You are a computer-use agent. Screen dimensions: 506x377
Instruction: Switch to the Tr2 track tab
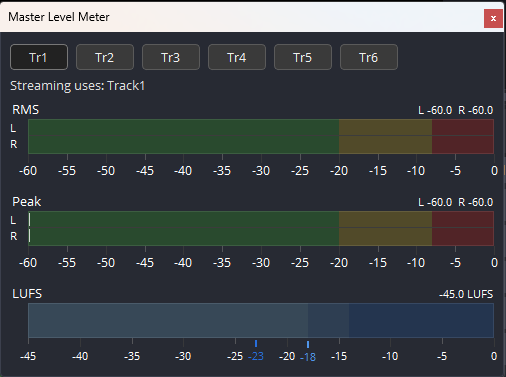pos(105,57)
